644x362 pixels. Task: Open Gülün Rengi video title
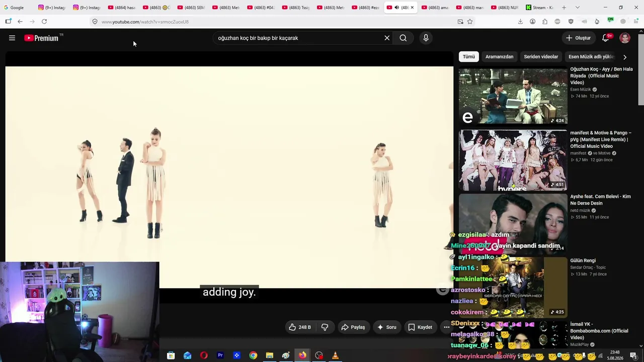point(583,260)
